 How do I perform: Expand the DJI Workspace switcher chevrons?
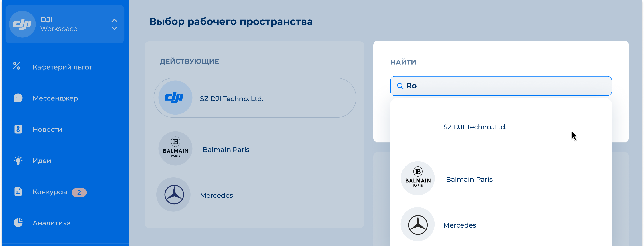[114, 24]
